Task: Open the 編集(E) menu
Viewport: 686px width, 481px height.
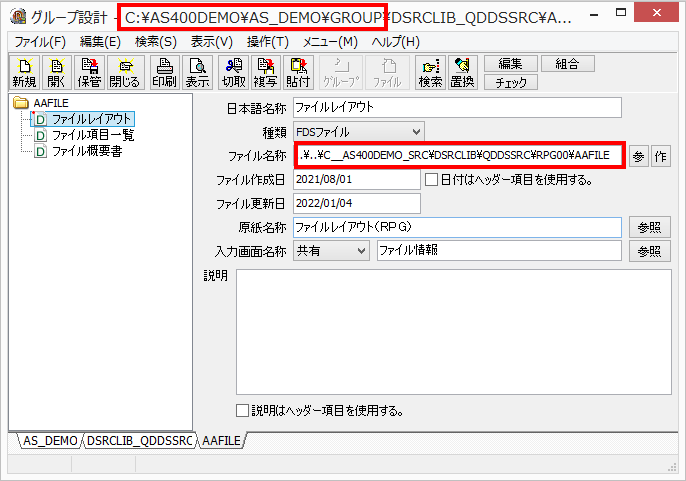Action: point(100,42)
